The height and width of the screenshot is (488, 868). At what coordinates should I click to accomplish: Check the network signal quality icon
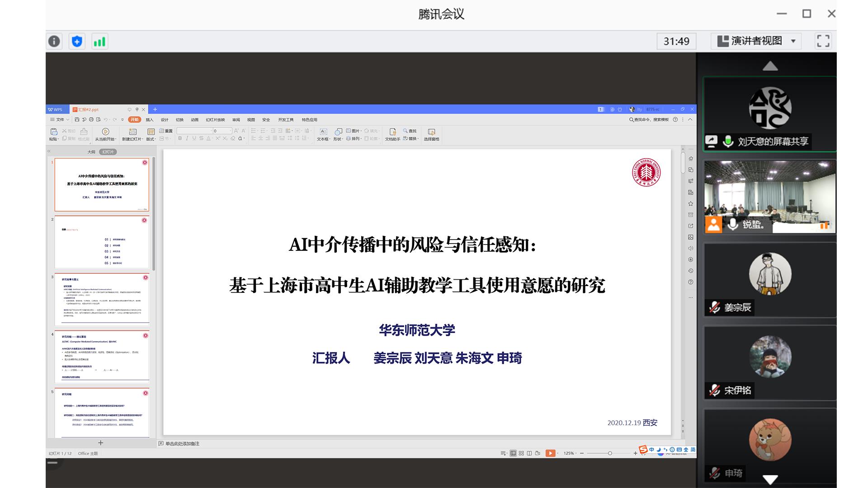click(99, 42)
